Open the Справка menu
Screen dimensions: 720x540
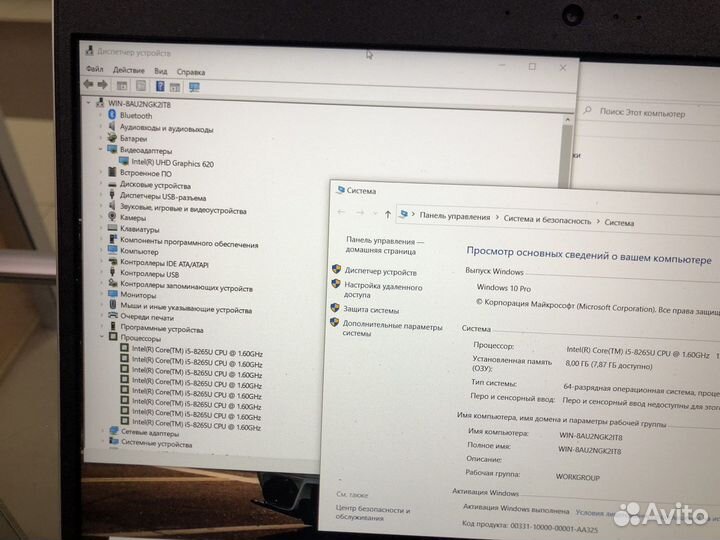[x=191, y=72]
